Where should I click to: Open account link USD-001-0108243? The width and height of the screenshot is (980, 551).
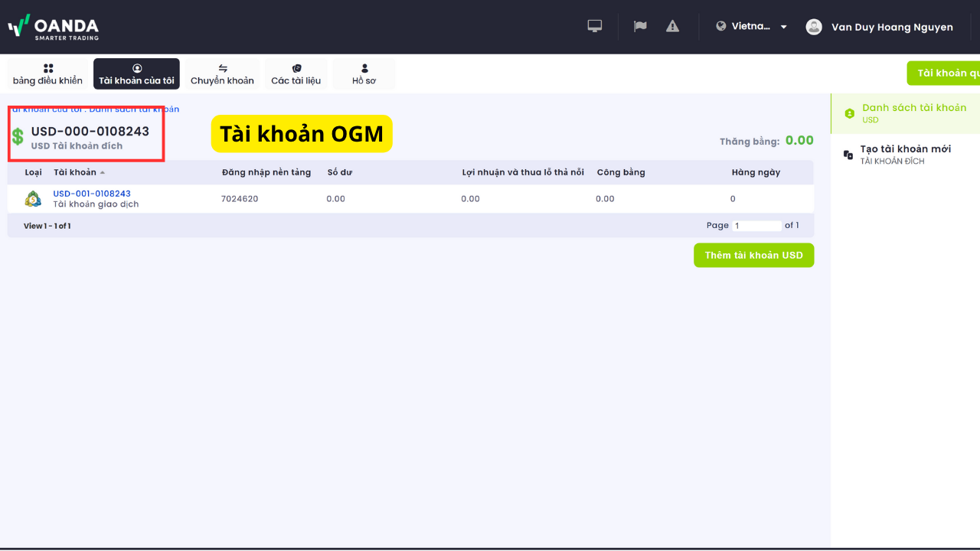point(92,194)
